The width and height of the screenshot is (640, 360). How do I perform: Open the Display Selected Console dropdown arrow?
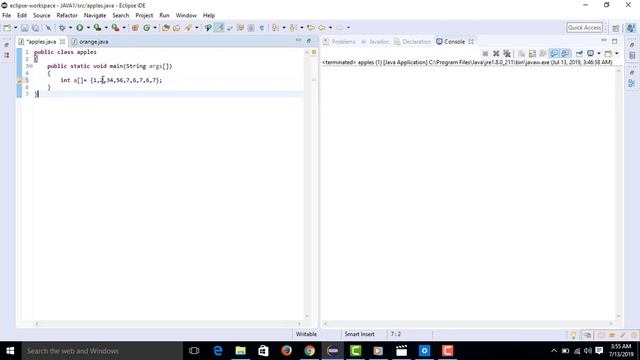coord(598,53)
